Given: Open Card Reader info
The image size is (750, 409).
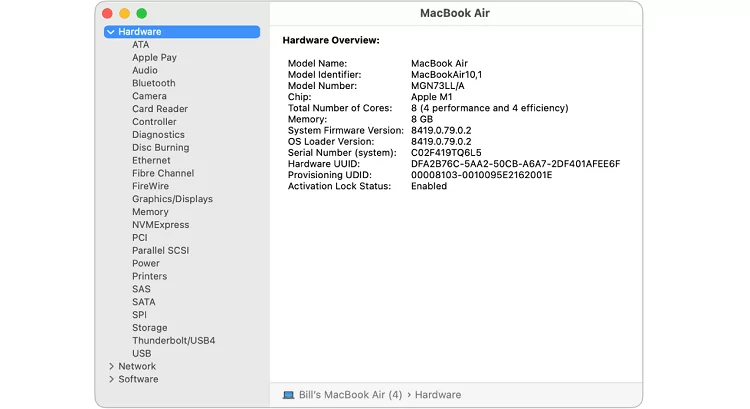Looking at the screenshot, I should 160,109.
